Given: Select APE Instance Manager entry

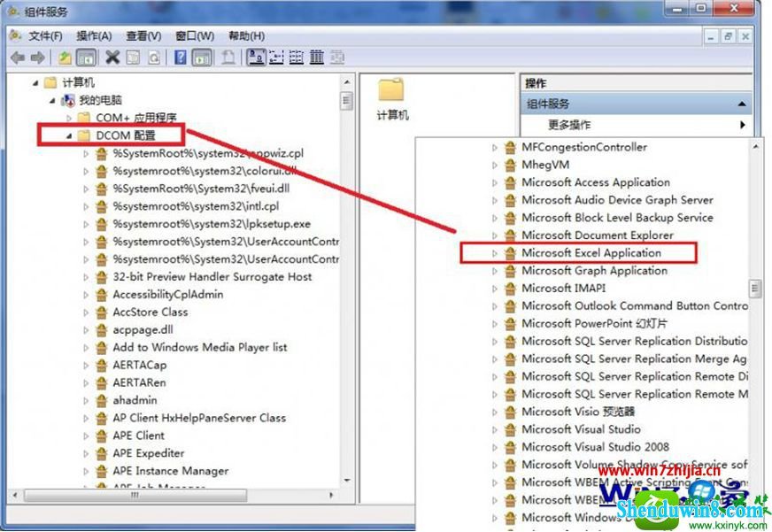Looking at the screenshot, I should [171, 471].
